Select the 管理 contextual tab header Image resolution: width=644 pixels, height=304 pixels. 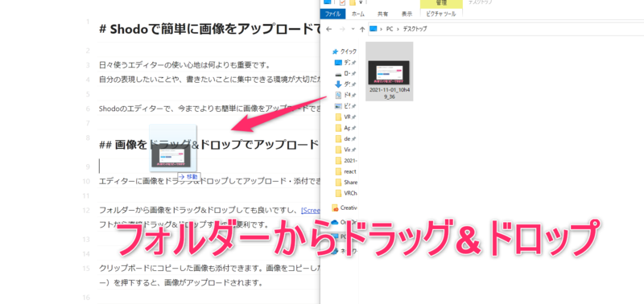click(x=441, y=3)
